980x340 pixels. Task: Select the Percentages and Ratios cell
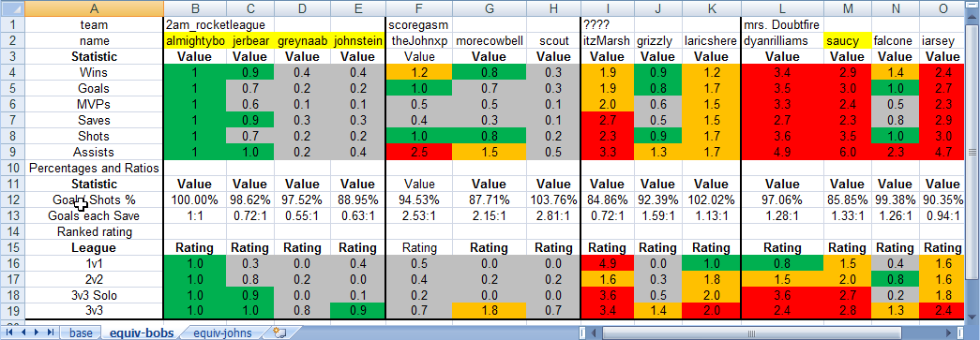[95, 168]
